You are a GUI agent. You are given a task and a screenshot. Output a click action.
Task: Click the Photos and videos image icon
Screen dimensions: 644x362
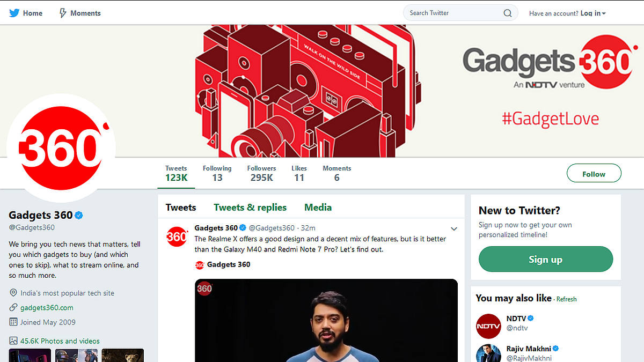(x=13, y=341)
